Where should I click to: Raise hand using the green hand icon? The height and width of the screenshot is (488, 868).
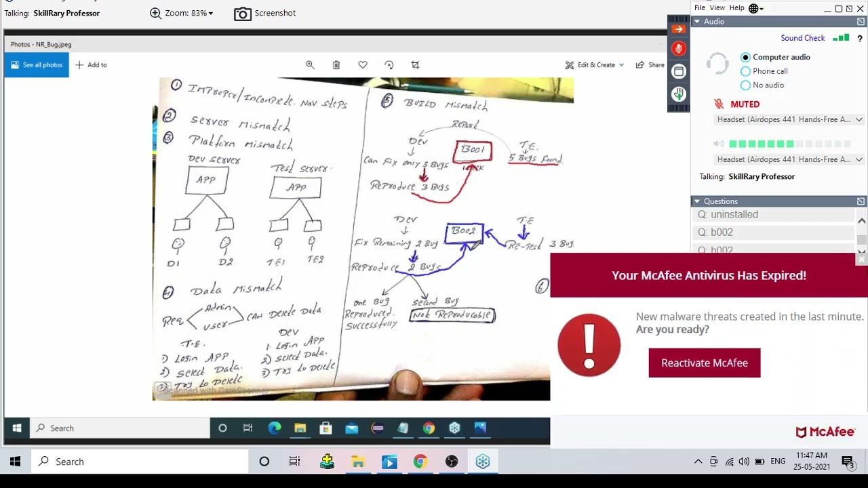tap(679, 94)
